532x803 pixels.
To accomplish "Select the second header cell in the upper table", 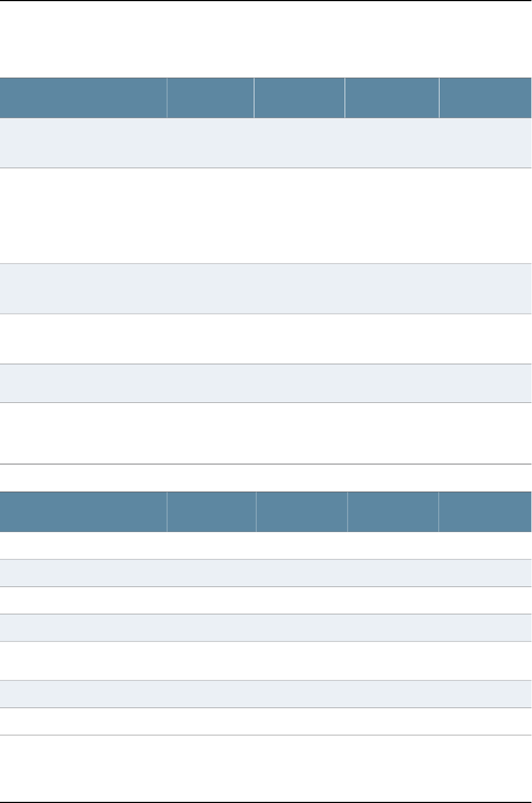I will tap(211, 98).
